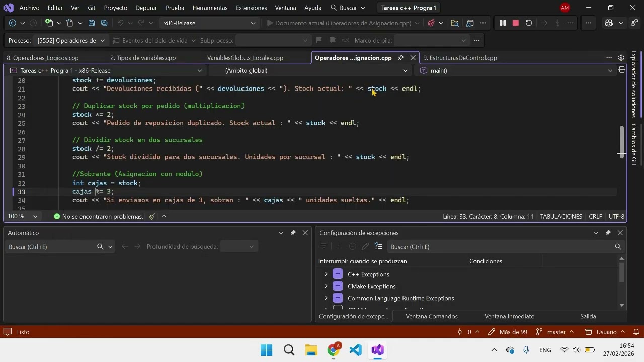Click the split editor icon
The height and width of the screenshot is (362, 644).
pos(621,70)
